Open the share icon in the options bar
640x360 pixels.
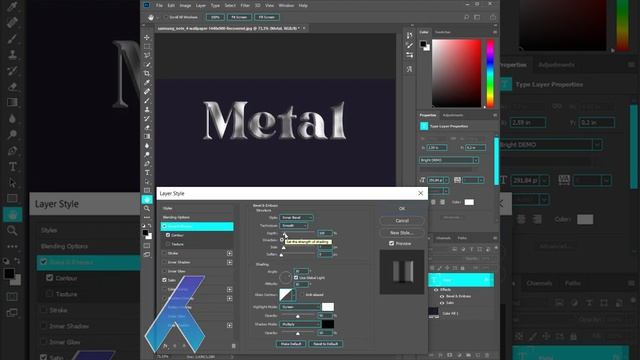point(493,17)
